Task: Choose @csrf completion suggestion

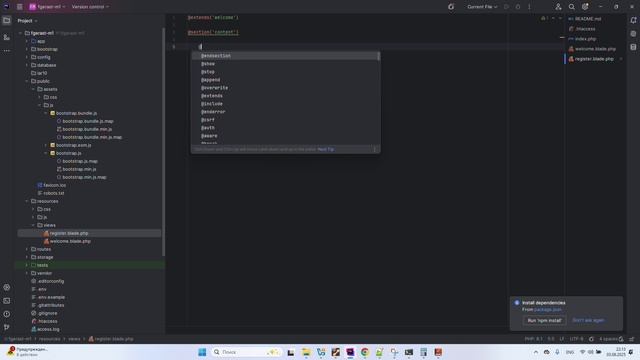Action: 284,120
